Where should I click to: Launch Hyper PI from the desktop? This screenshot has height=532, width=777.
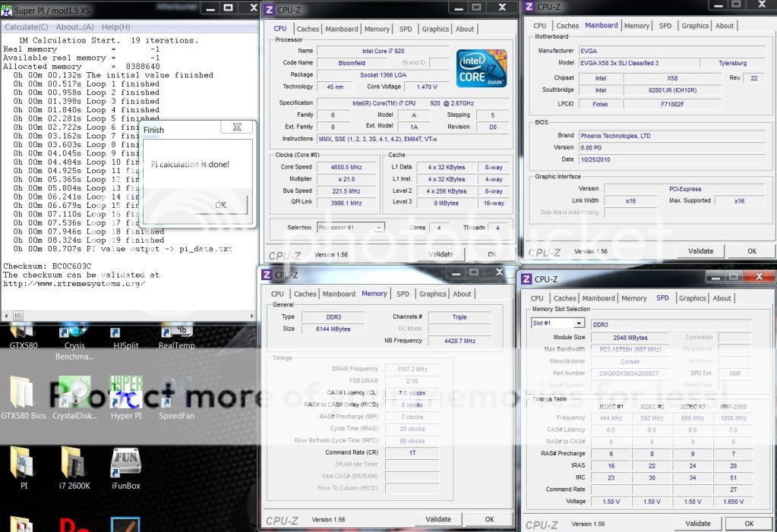click(x=125, y=395)
